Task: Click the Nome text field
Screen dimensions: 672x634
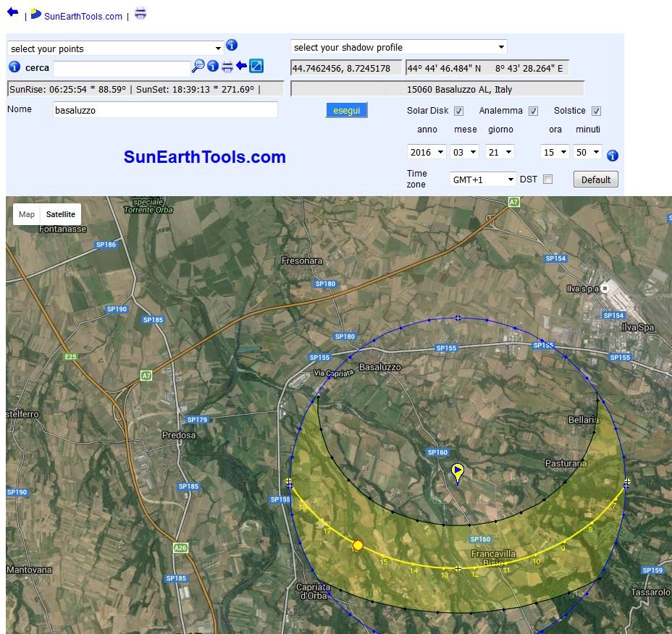Action: click(x=166, y=110)
